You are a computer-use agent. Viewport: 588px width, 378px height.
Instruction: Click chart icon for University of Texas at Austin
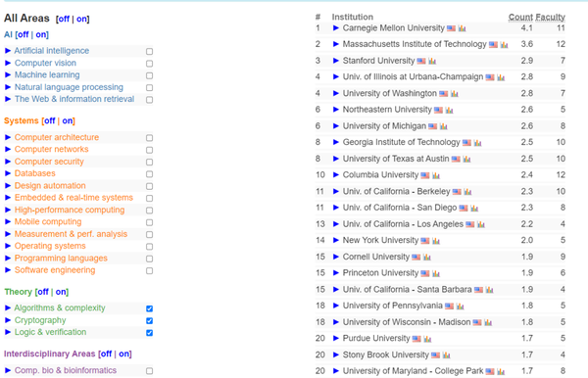[466, 160]
